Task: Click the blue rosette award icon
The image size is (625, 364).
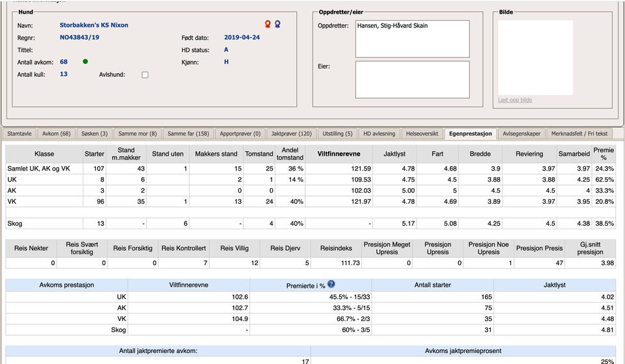Action: click(x=277, y=25)
